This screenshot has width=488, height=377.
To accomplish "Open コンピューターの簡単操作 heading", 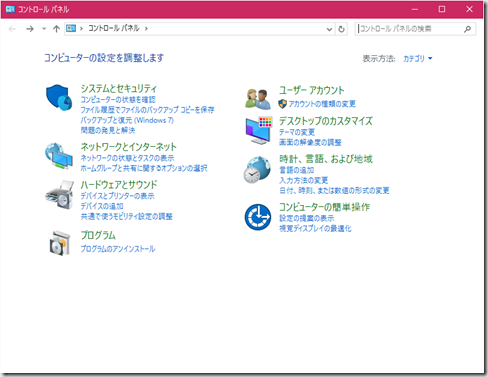I will (x=324, y=207).
